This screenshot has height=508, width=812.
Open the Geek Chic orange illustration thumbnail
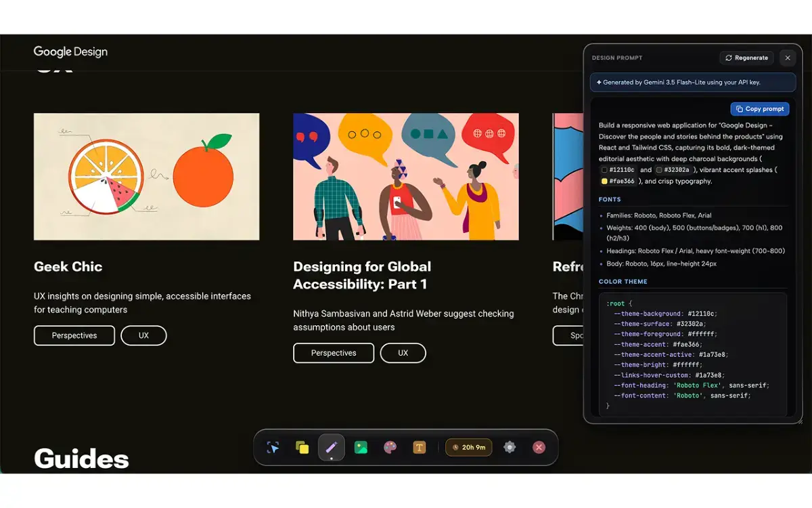(x=146, y=176)
